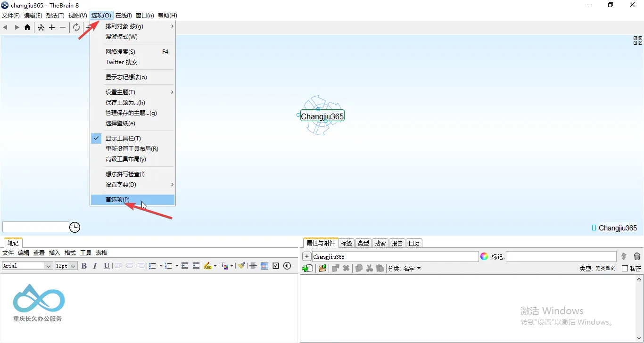The width and height of the screenshot is (644, 343).
Task: Switch to the 日历 tab
Action: (414, 243)
